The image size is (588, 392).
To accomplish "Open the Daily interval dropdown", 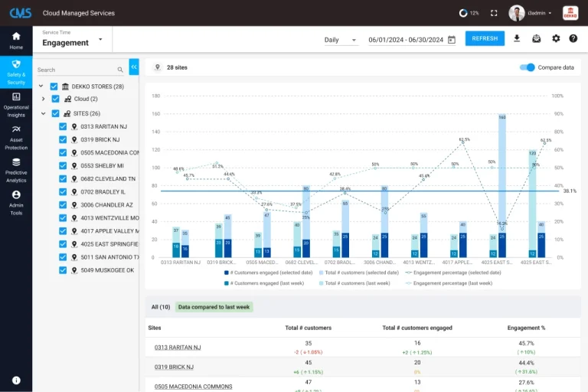I will click(341, 40).
